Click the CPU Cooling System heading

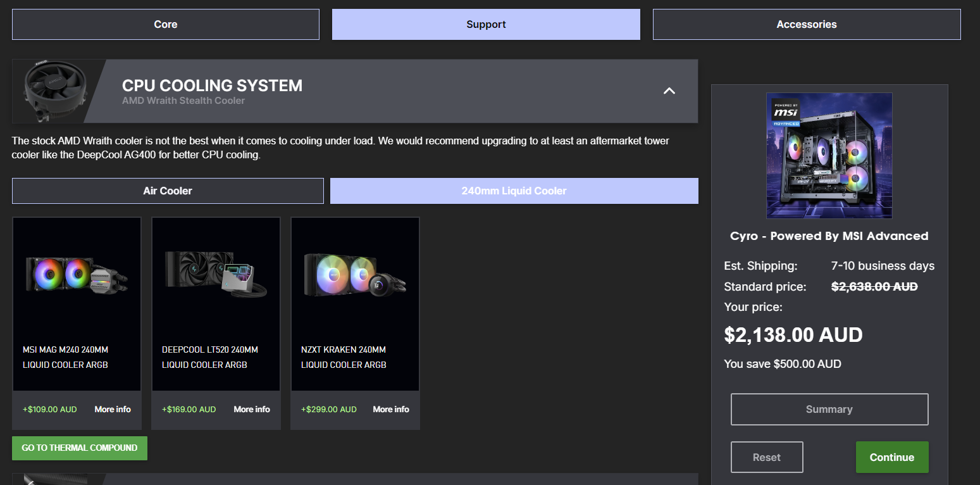point(212,85)
